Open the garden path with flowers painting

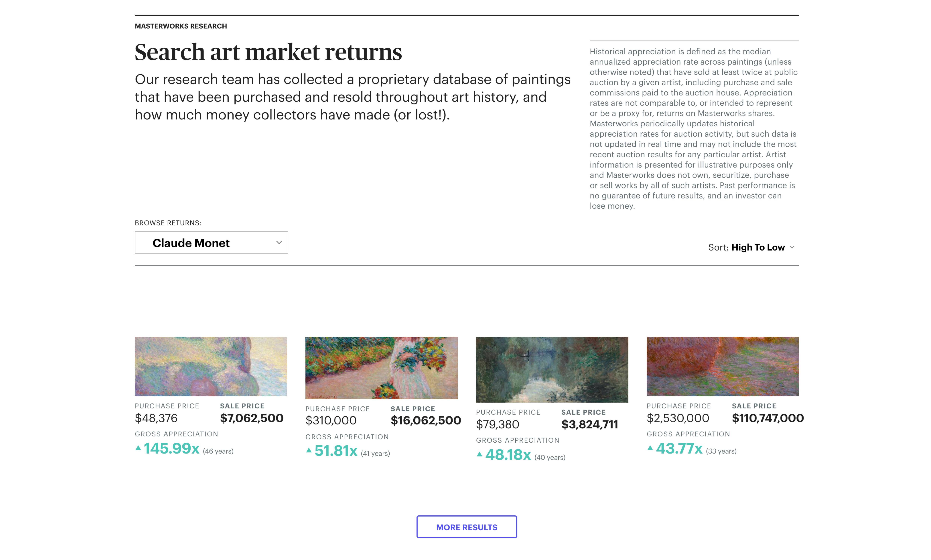pos(381,368)
